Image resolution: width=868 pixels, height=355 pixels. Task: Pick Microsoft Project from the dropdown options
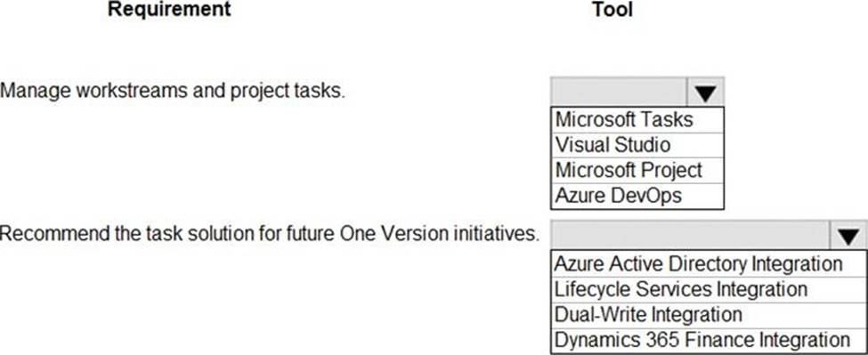tap(637, 170)
